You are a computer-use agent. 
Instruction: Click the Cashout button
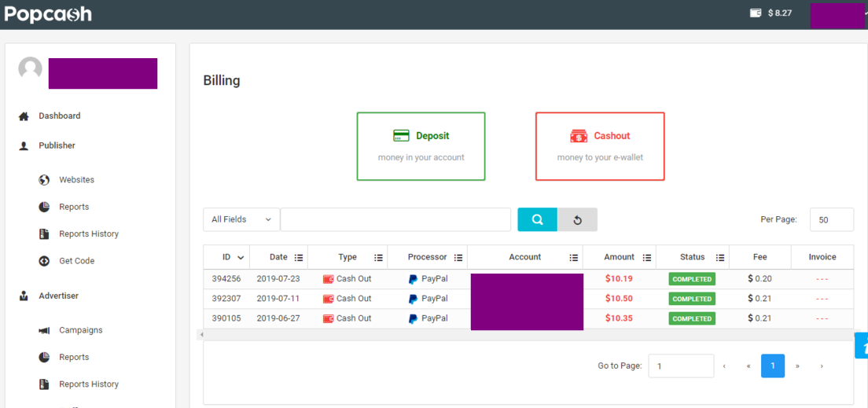(600, 146)
